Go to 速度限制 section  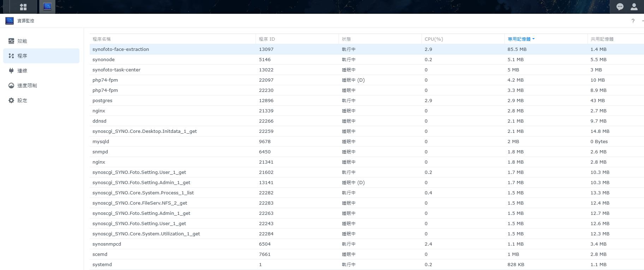click(x=41, y=86)
